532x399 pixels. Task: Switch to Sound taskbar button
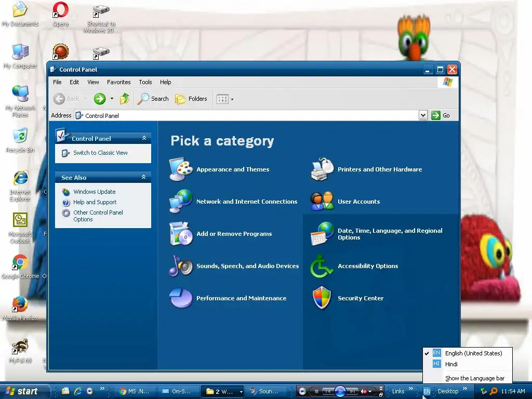[x=264, y=391]
